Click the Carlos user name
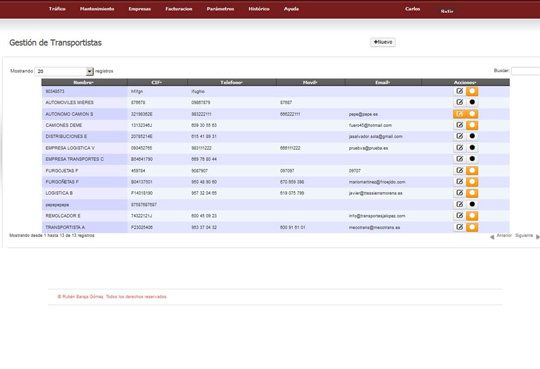This screenshot has width=540, height=369. coord(413,9)
